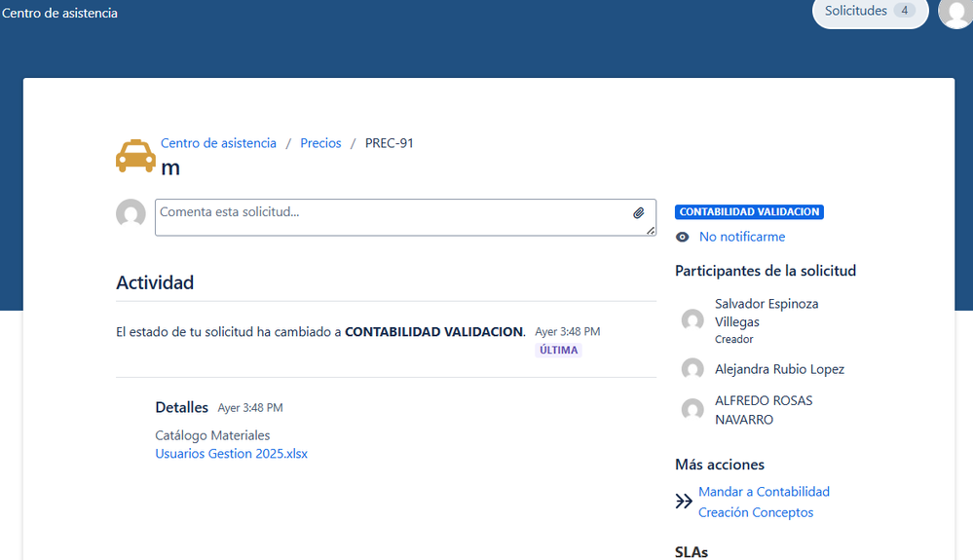Click Mandar a Contabilidad Creación Conceptos action

click(x=764, y=502)
